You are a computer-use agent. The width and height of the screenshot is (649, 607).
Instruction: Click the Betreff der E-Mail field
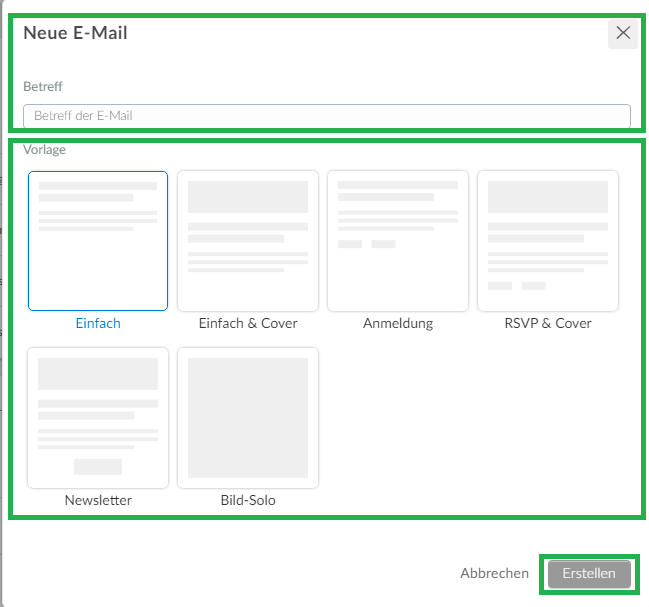coord(327,116)
